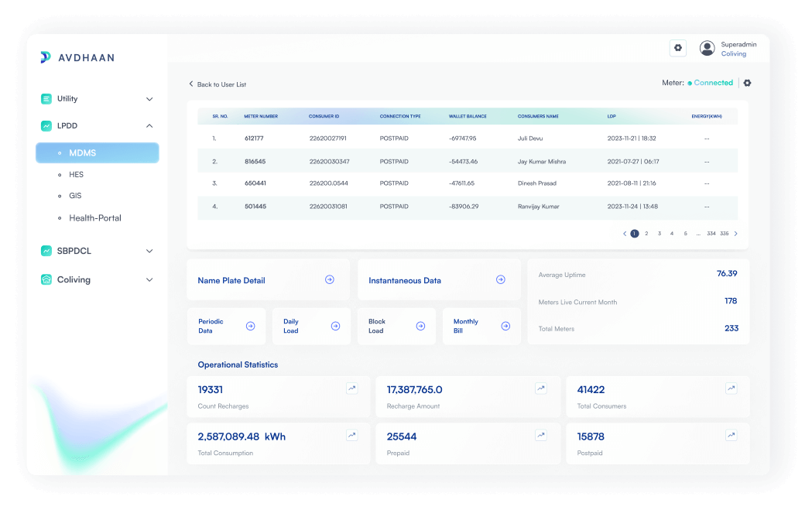Open Health-Portal from the sidebar

(95, 217)
